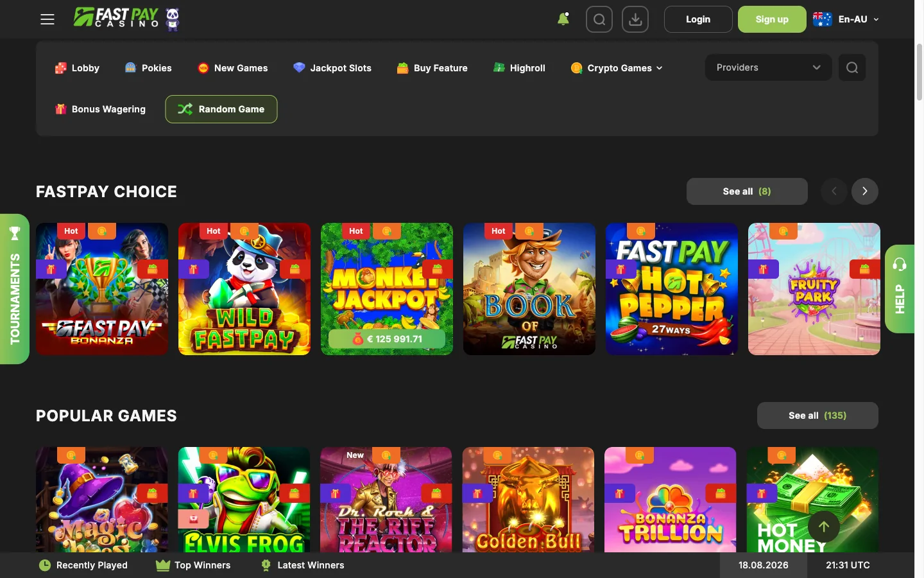Switch to the Pokies category
924x578 pixels.
(148, 68)
